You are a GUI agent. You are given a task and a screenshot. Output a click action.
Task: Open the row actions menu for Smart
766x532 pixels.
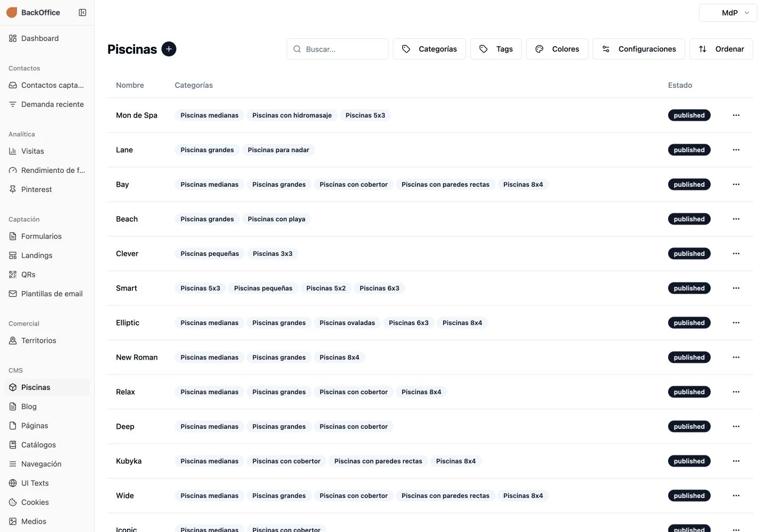pos(736,288)
